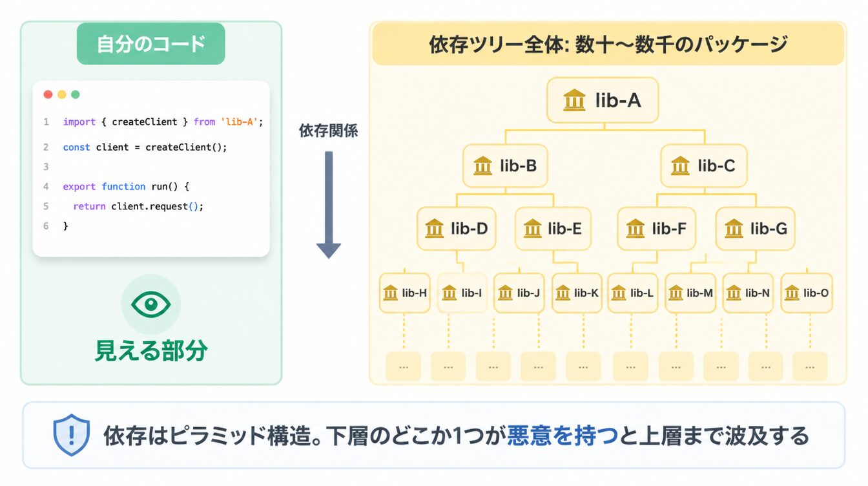868x486 pixels.
Task: Select the library icon in the lib-E box
Action: tap(533, 228)
